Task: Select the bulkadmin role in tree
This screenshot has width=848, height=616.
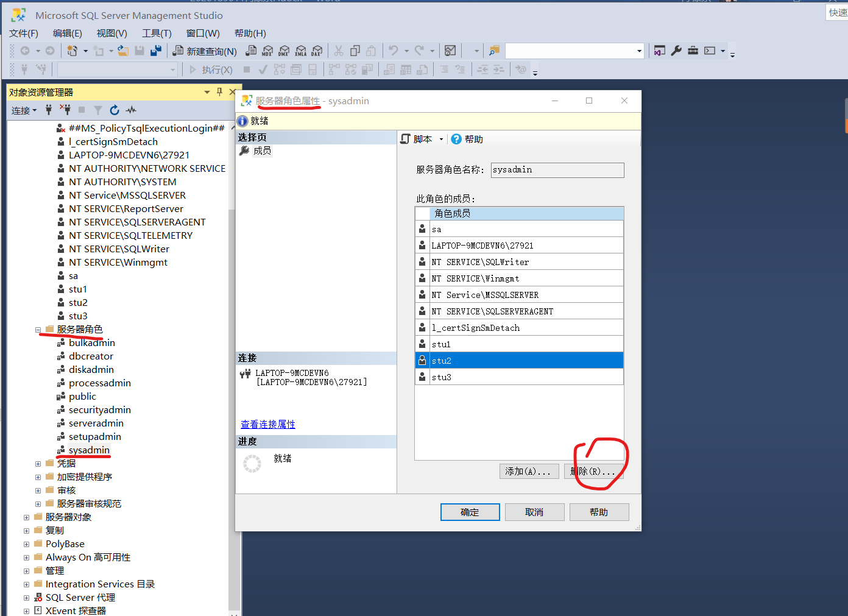Action: coord(92,343)
